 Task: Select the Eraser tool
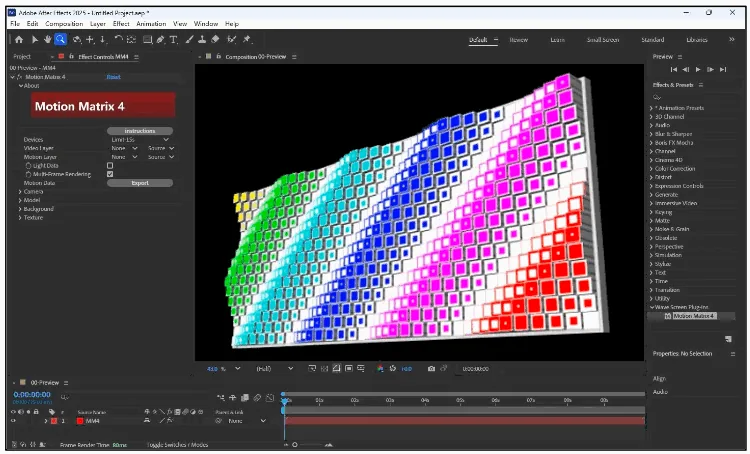[x=215, y=40]
